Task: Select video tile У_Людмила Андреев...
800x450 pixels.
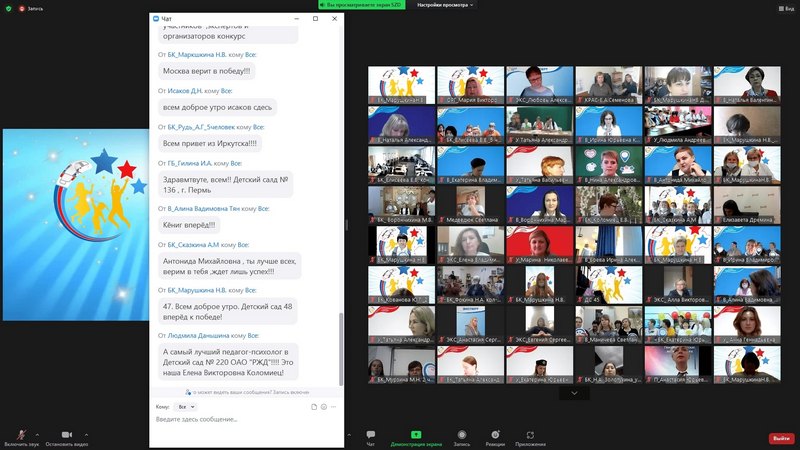Action: pyautogui.click(x=678, y=125)
